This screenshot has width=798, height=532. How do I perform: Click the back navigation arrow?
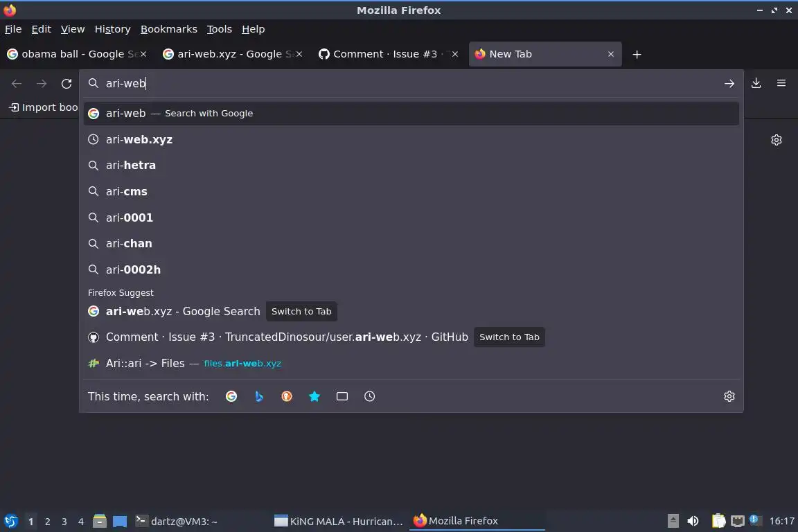click(17, 84)
